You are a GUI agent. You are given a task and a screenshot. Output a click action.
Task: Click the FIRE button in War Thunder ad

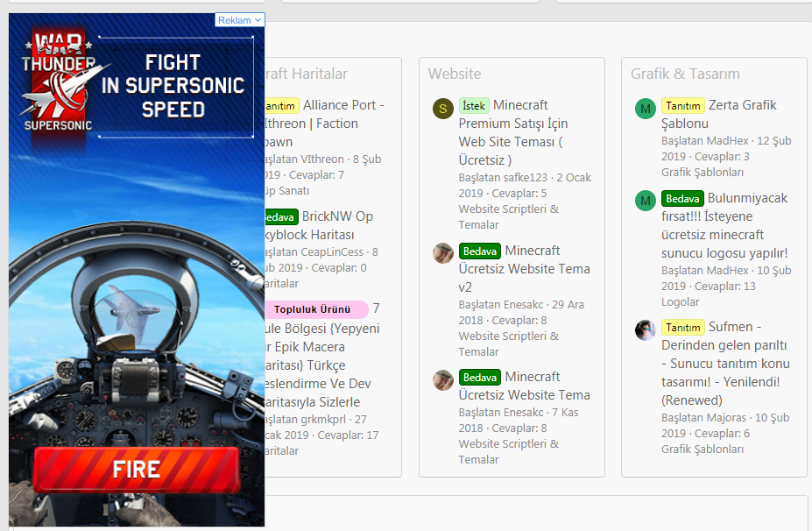point(137,470)
